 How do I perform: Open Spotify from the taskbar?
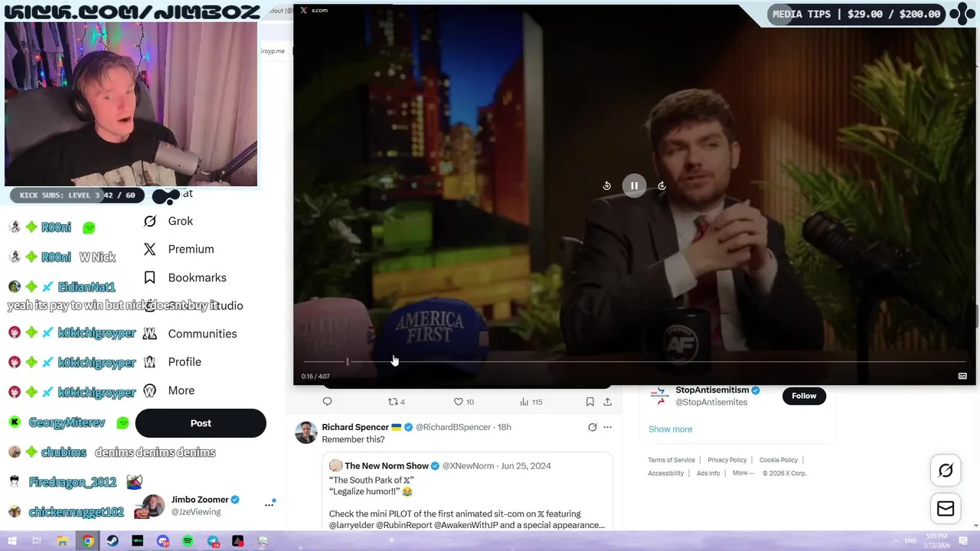(x=188, y=541)
